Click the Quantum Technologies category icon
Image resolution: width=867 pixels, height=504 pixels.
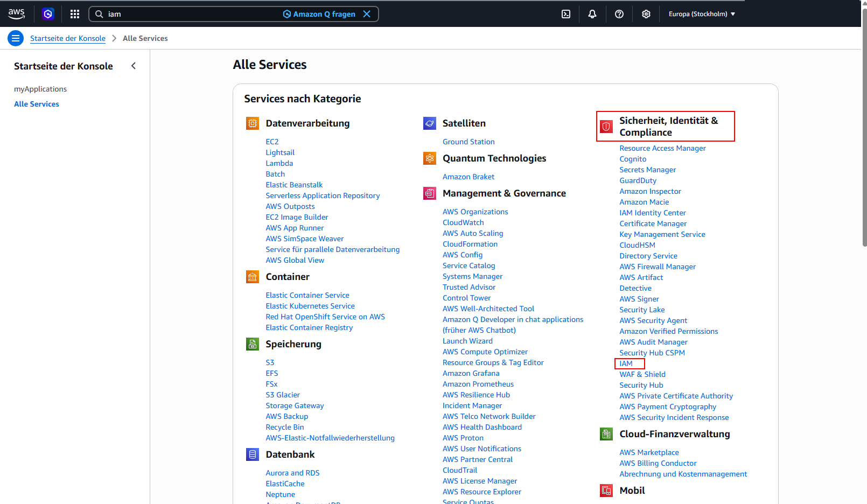(x=430, y=158)
